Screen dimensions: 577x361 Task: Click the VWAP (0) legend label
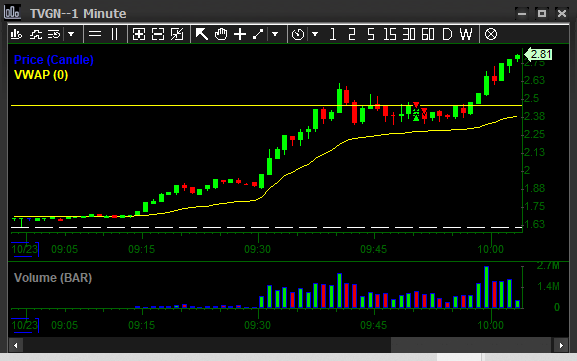pos(41,75)
